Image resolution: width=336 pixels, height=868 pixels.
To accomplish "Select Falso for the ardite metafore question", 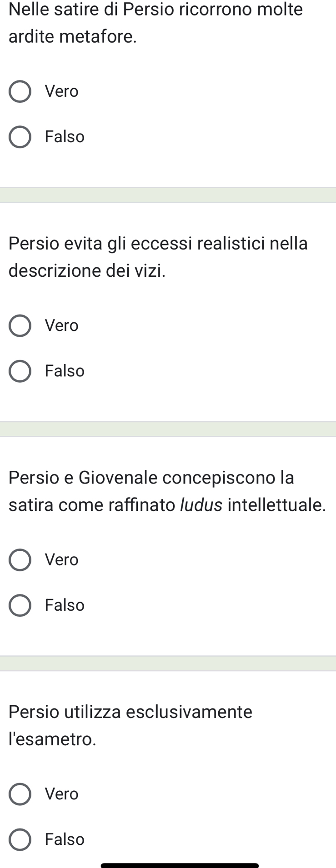I will [x=20, y=137].
